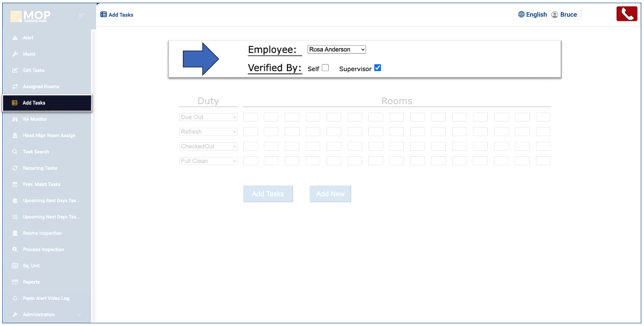Uncheck the Supervisor checkbox
Image resolution: width=644 pixels, height=326 pixels.
377,68
